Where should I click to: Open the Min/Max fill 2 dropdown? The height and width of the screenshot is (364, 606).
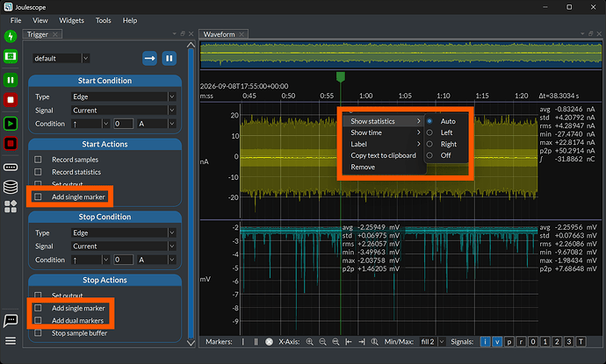[432, 341]
